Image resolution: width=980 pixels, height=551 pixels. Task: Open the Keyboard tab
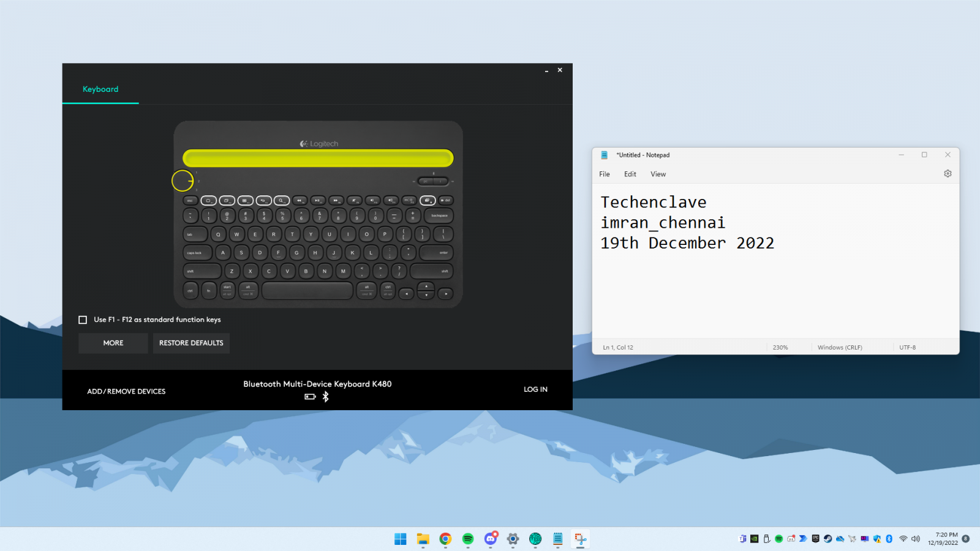tap(100, 89)
